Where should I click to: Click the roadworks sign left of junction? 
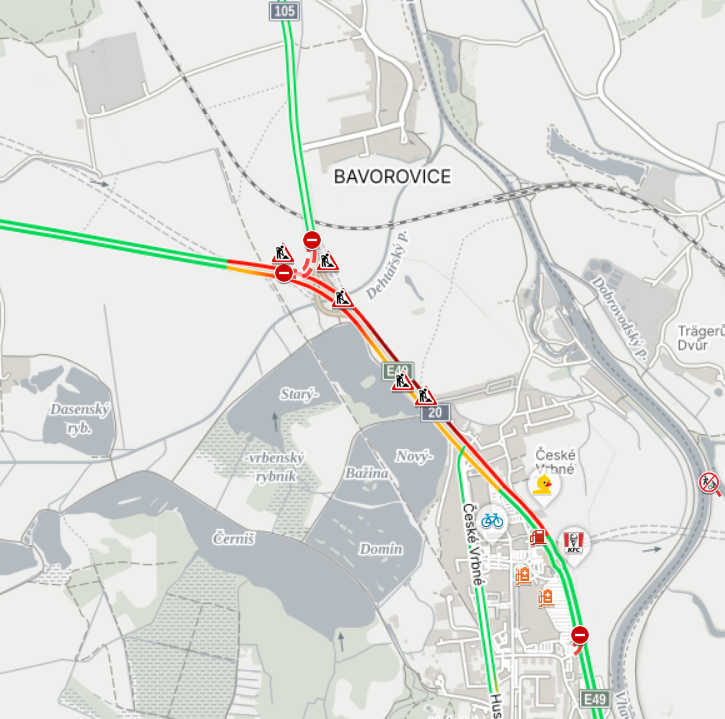coord(283,253)
